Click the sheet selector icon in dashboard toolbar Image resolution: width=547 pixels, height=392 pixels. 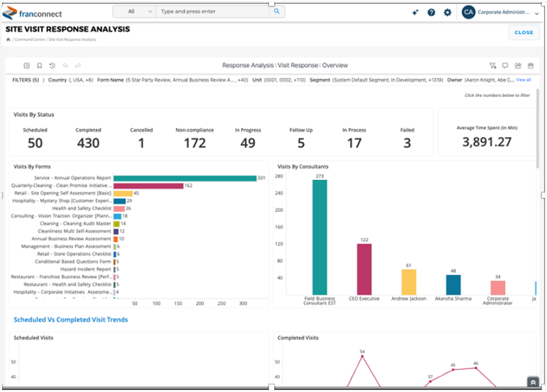coord(26,66)
